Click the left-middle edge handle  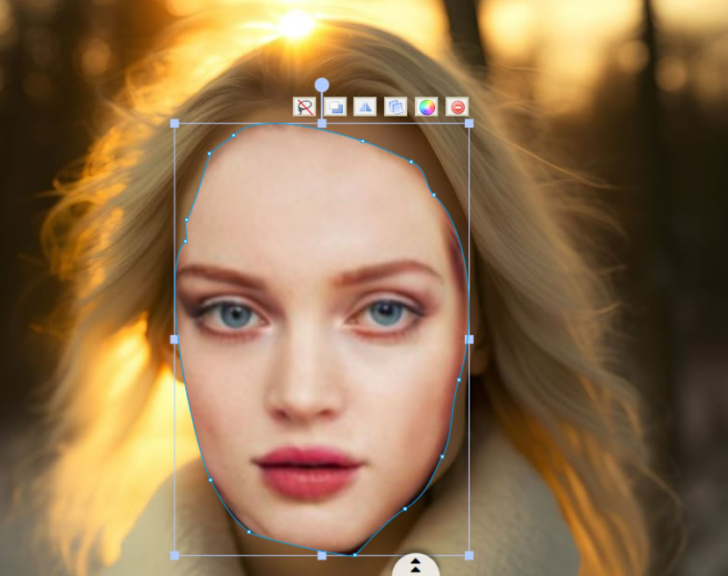175,339
